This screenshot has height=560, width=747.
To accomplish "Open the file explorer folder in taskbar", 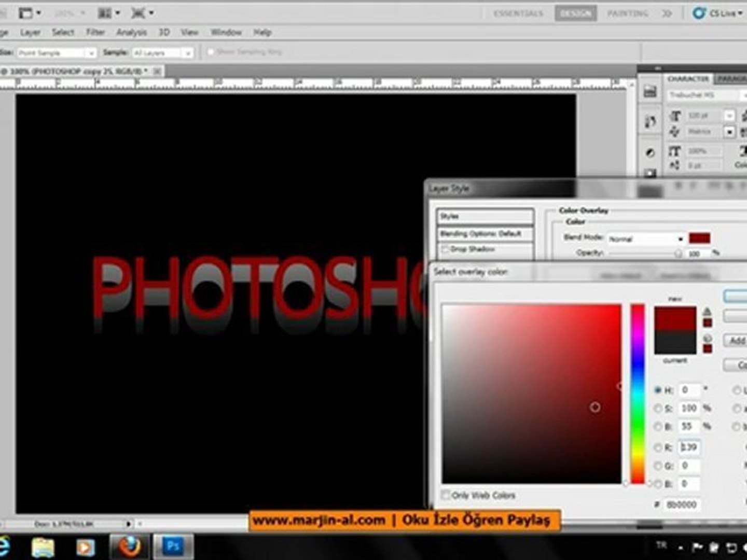I will pos(43,548).
